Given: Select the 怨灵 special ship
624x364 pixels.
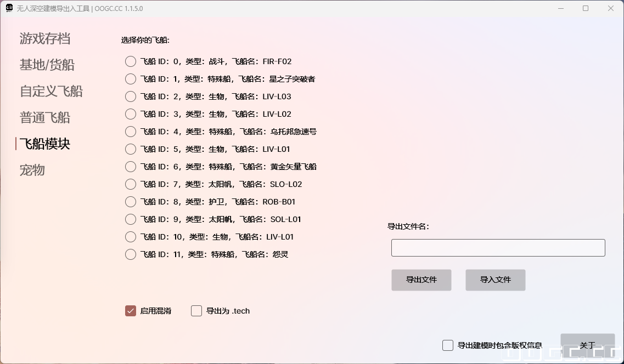Looking at the screenshot, I should (130, 254).
